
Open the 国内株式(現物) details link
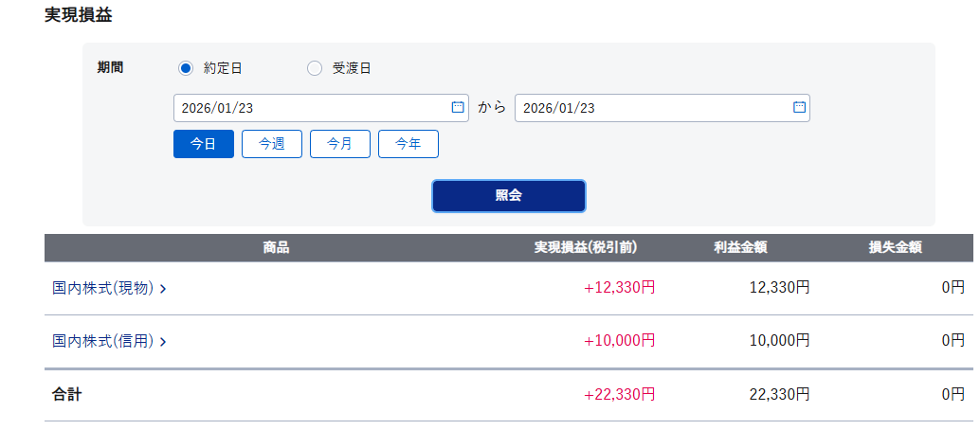click(102, 288)
